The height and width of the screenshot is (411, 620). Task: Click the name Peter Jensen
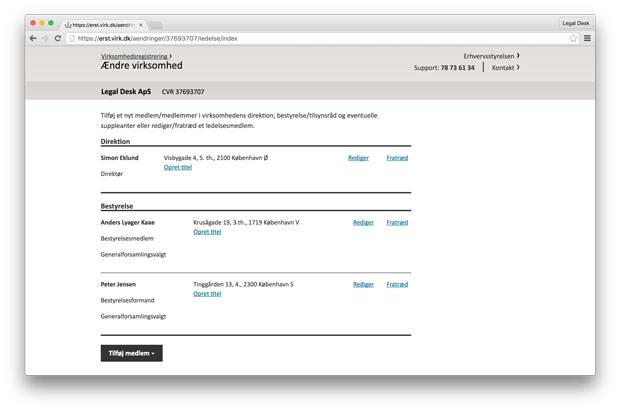[x=118, y=284]
